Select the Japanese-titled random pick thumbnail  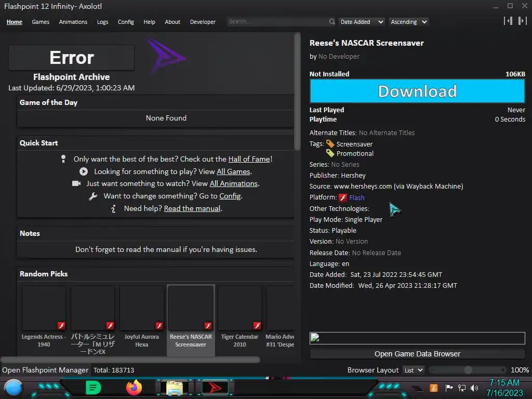pyautogui.click(x=92, y=320)
